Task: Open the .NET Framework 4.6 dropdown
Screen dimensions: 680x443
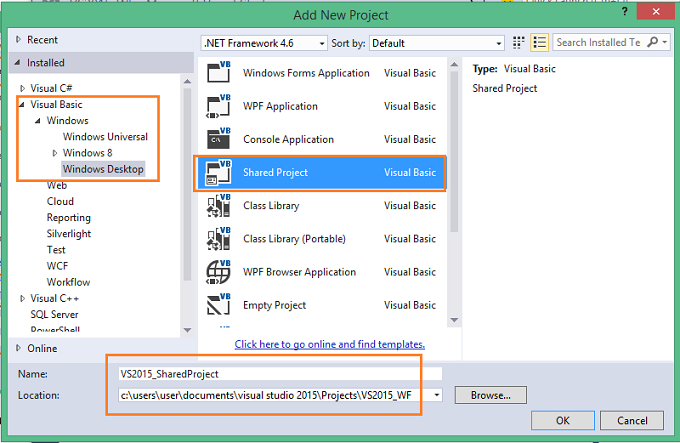Action: [x=264, y=43]
